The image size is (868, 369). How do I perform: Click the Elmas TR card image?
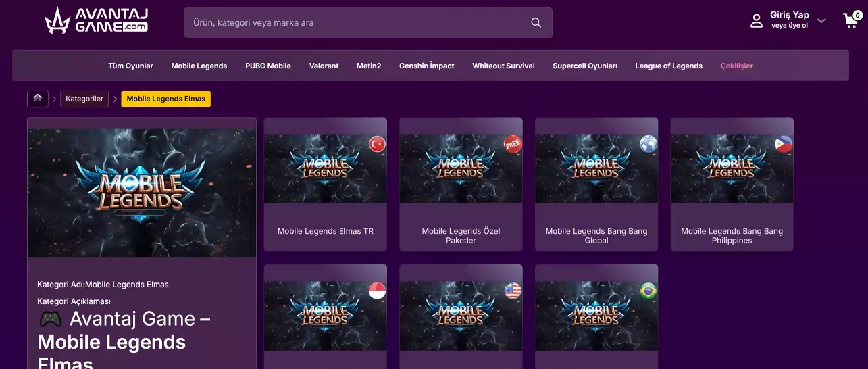coord(326,168)
